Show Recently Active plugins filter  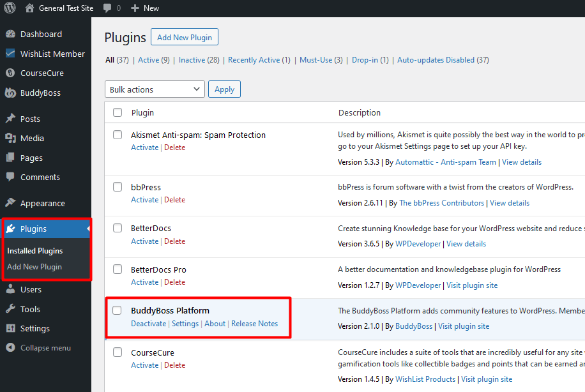(259, 59)
